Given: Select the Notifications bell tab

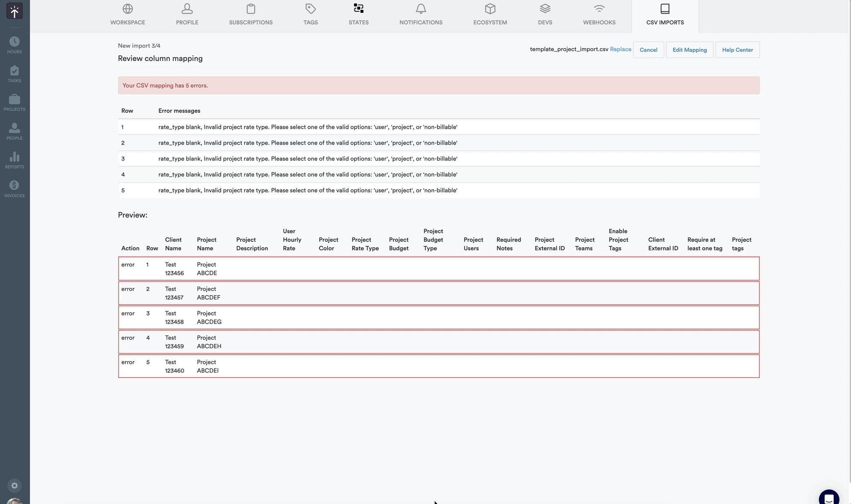Looking at the screenshot, I should click(421, 15).
